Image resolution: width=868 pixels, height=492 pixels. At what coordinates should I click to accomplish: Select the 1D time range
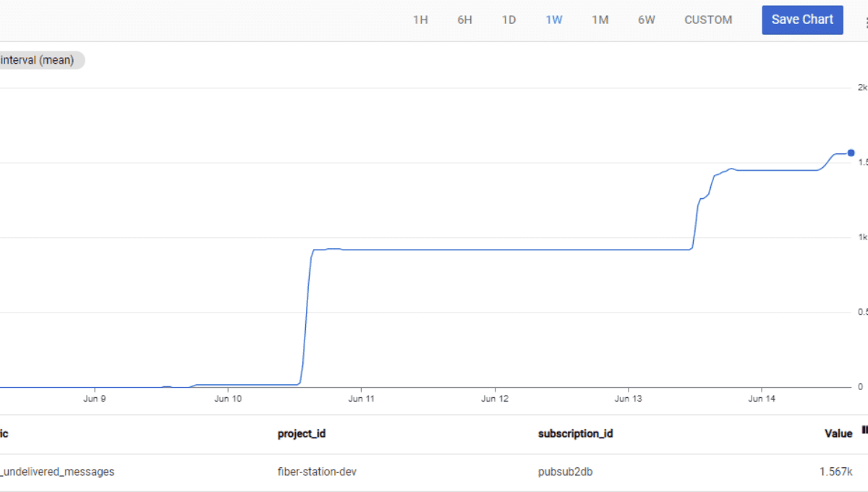click(x=509, y=20)
